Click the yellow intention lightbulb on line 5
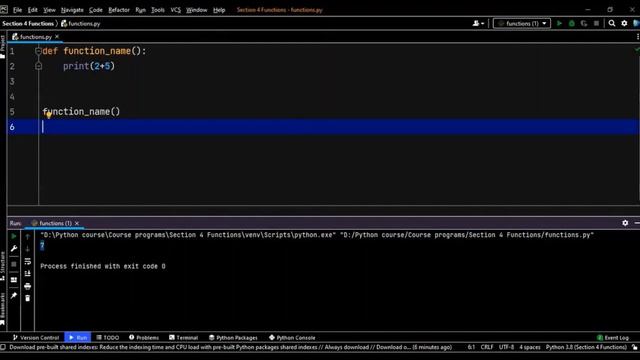640x360 pixels. [x=49, y=115]
